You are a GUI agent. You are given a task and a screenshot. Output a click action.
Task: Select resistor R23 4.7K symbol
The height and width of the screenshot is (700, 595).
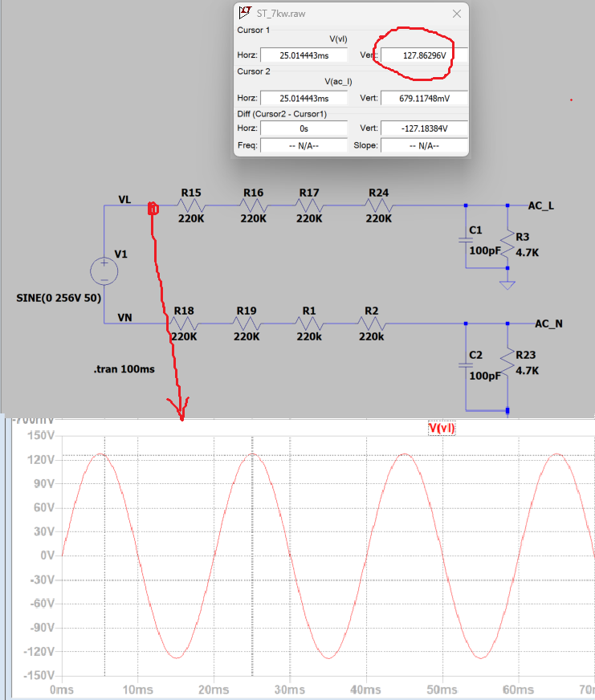tap(507, 362)
